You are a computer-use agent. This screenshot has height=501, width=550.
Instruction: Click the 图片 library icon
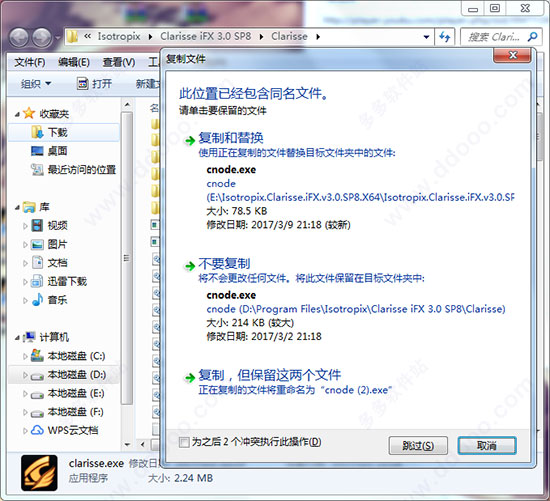37,244
